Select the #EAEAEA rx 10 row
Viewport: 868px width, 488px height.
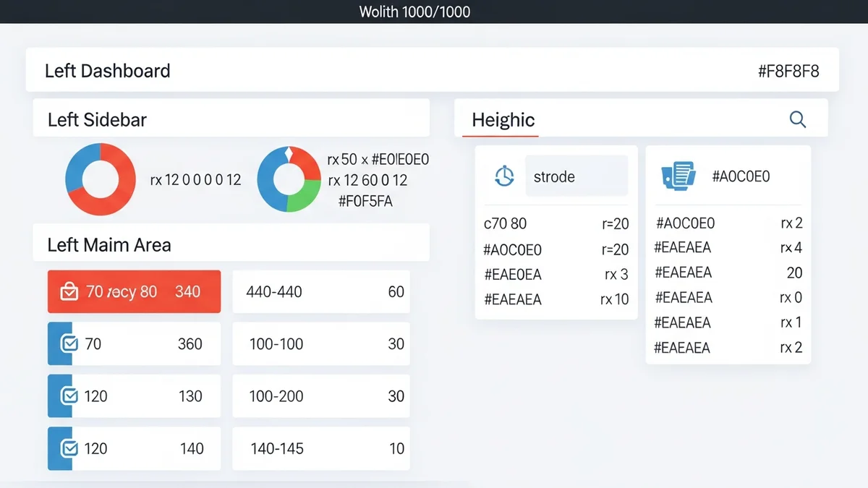click(556, 299)
